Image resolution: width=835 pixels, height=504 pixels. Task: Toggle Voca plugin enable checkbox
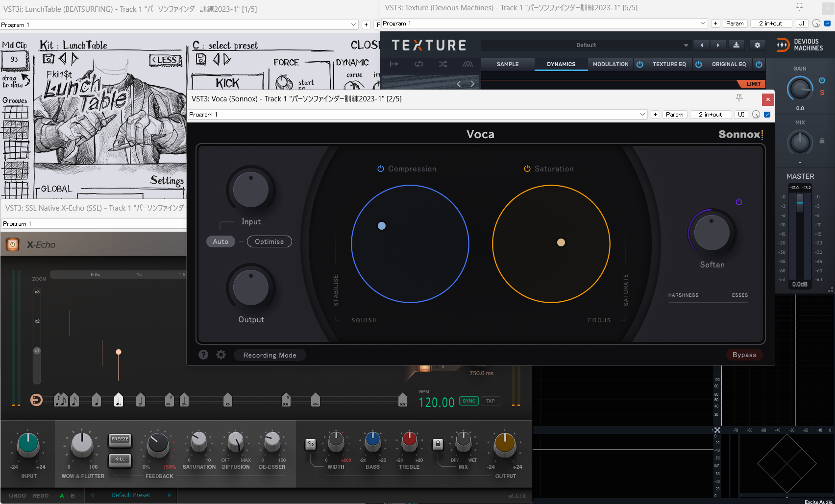click(767, 115)
